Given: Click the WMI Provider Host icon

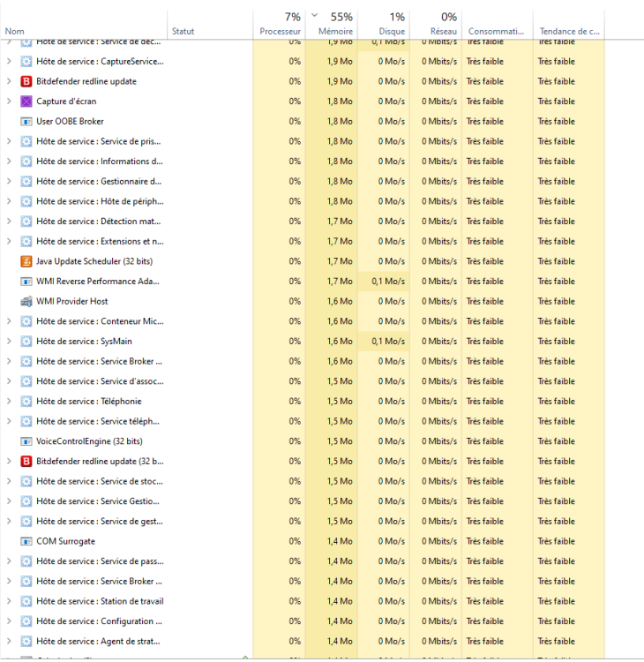Looking at the screenshot, I should coord(26,301).
